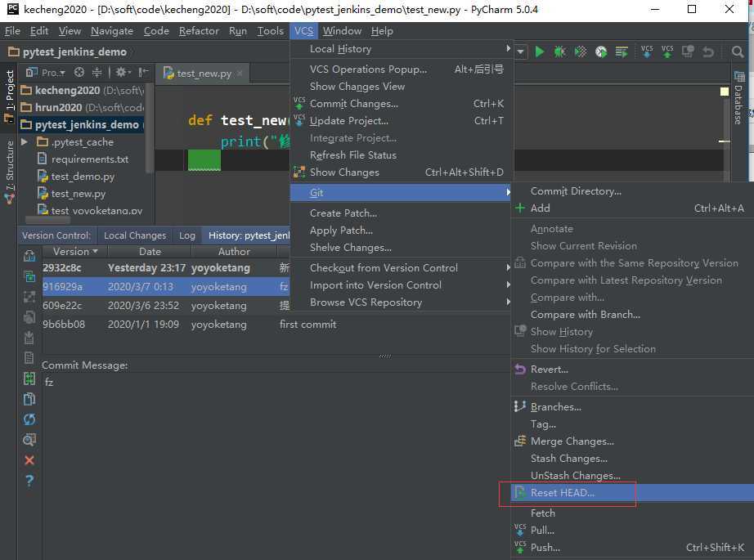Open run configuration dropdown arrow
The width and height of the screenshot is (754, 560).
[x=521, y=52]
